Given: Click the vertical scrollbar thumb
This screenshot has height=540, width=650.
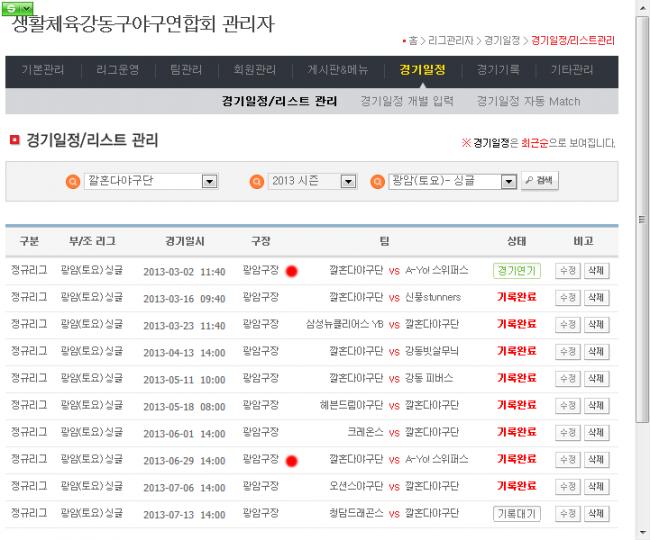Looking at the screenshot, I should click(642, 220).
